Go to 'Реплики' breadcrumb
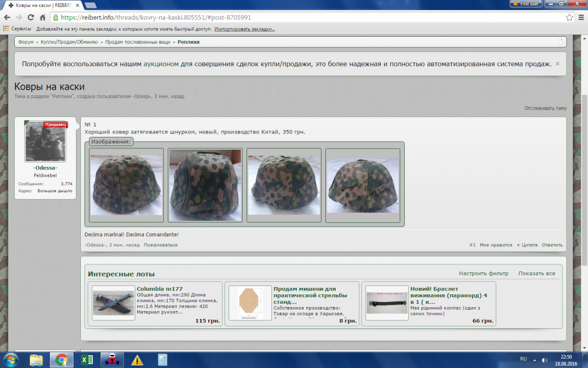588x368 pixels. click(x=189, y=42)
